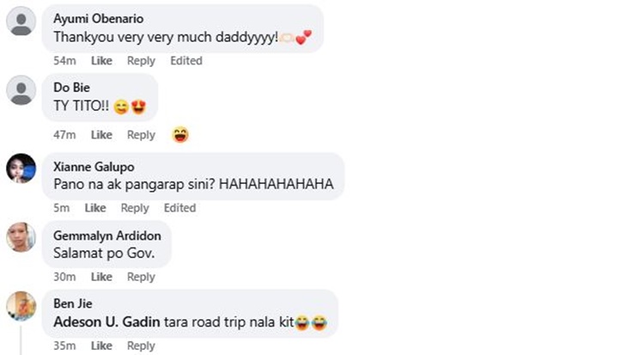View Gemmalyn Ardidon's profile picture

point(21,237)
